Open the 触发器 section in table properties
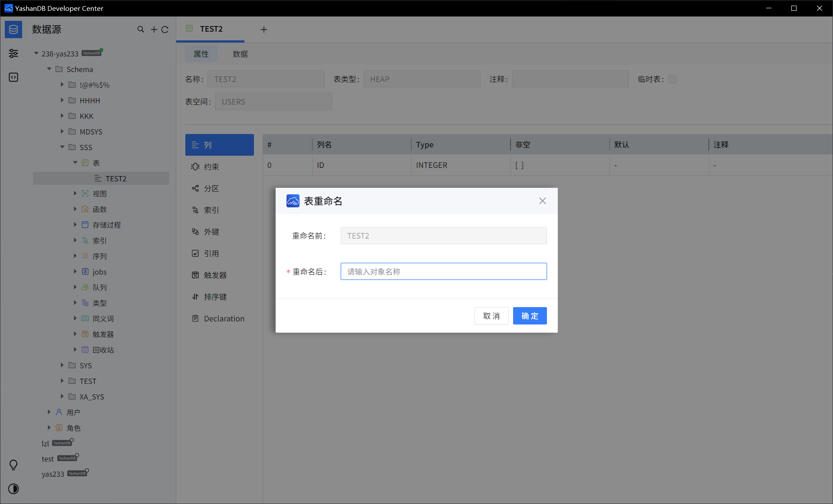This screenshot has height=504, width=833. [x=220, y=275]
